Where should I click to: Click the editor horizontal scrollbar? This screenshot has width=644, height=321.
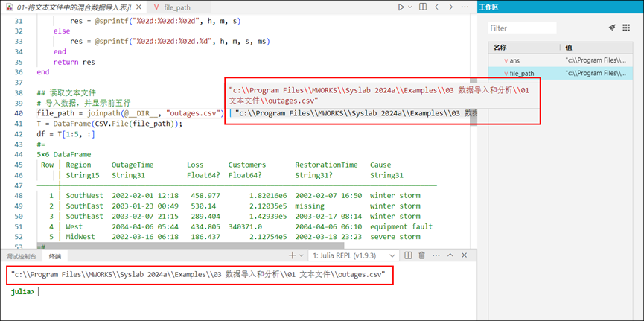click(x=190, y=245)
